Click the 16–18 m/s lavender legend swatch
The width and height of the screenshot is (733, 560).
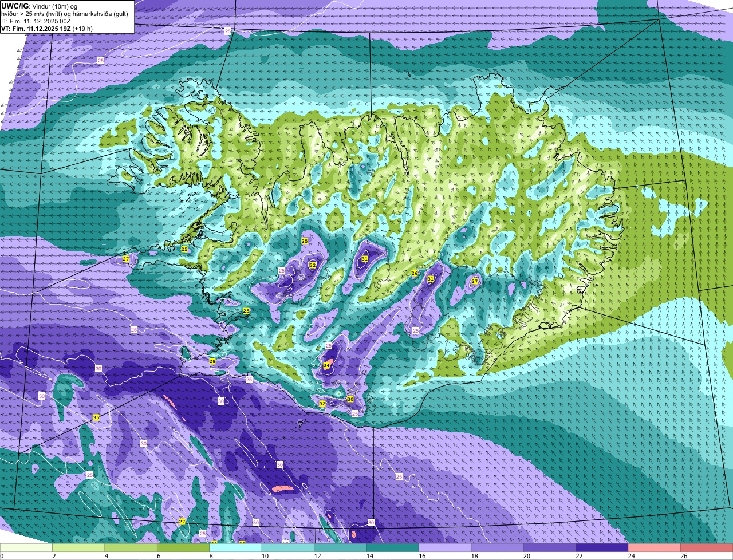(446, 548)
